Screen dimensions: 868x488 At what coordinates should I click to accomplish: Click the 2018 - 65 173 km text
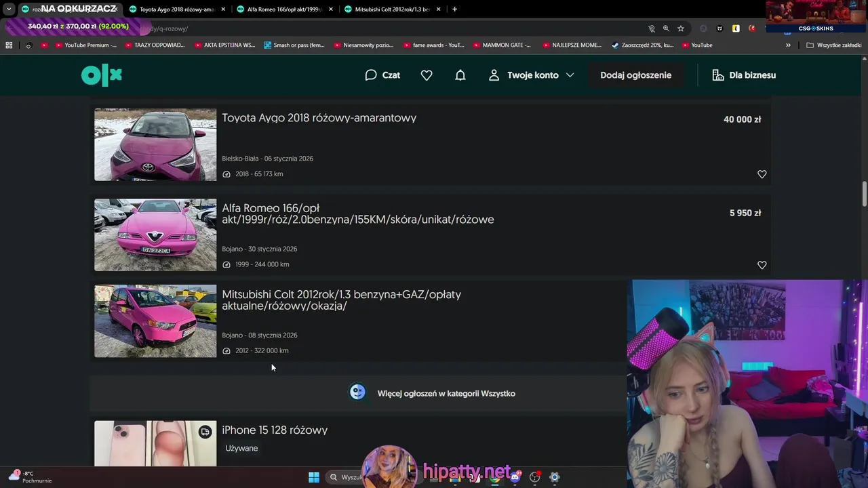pyautogui.click(x=259, y=174)
